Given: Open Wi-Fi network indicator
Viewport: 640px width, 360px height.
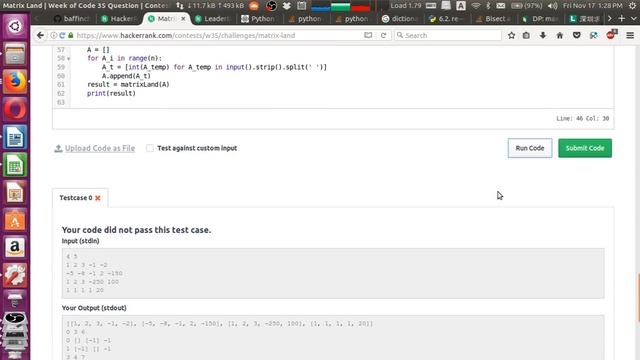Looking at the screenshot, I should tap(476, 6).
